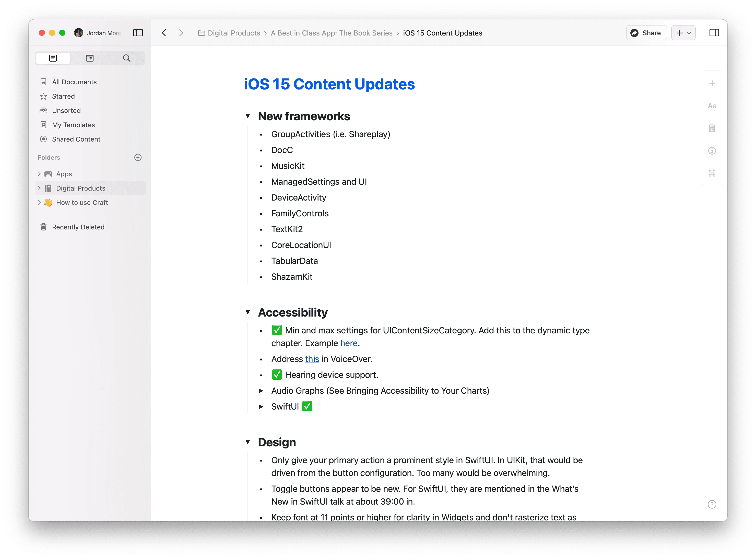Click A Best in Class App breadcrumb
The height and width of the screenshot is (559, 756).
pos(332,33)
